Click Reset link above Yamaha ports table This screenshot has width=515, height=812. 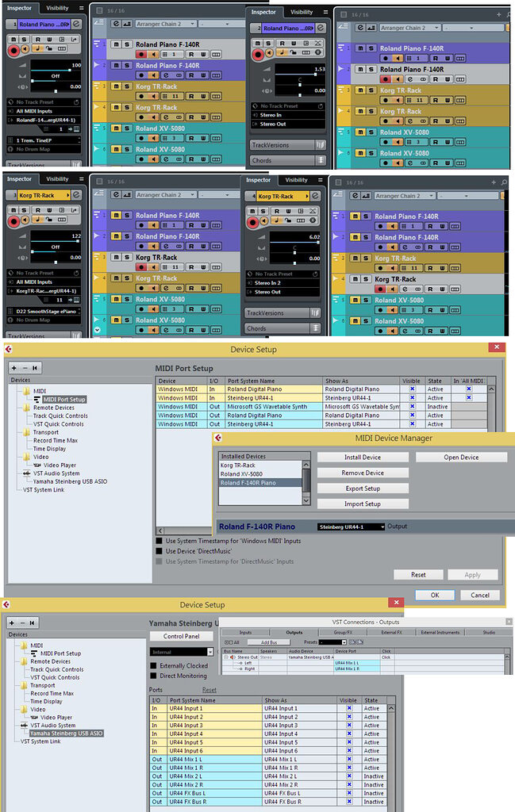209,690
